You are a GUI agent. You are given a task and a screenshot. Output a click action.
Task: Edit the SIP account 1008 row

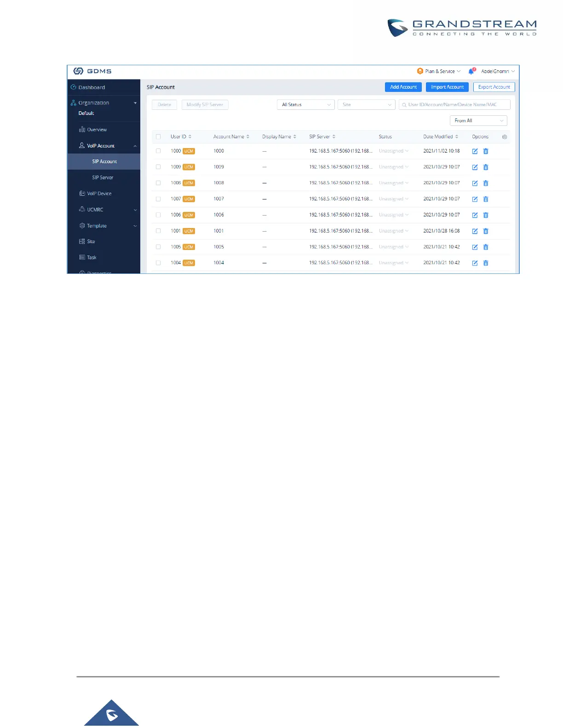pyautogui.click(x=475, y=183)
